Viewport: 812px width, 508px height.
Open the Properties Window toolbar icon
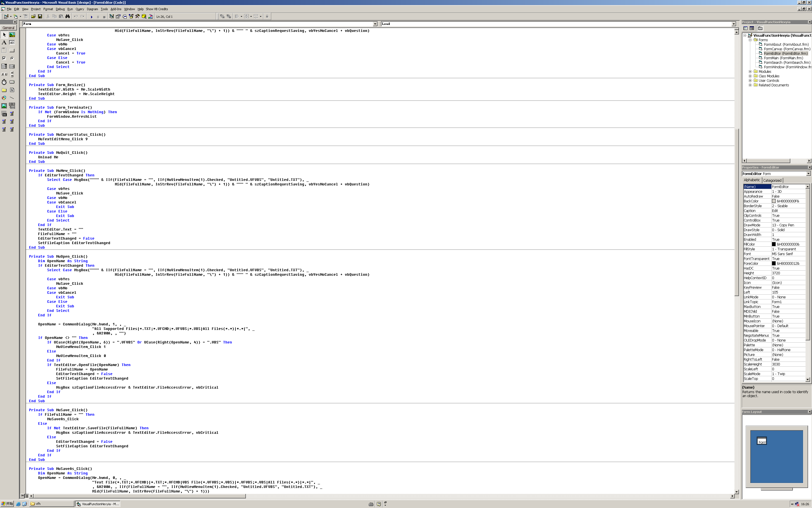click(118, 16)
